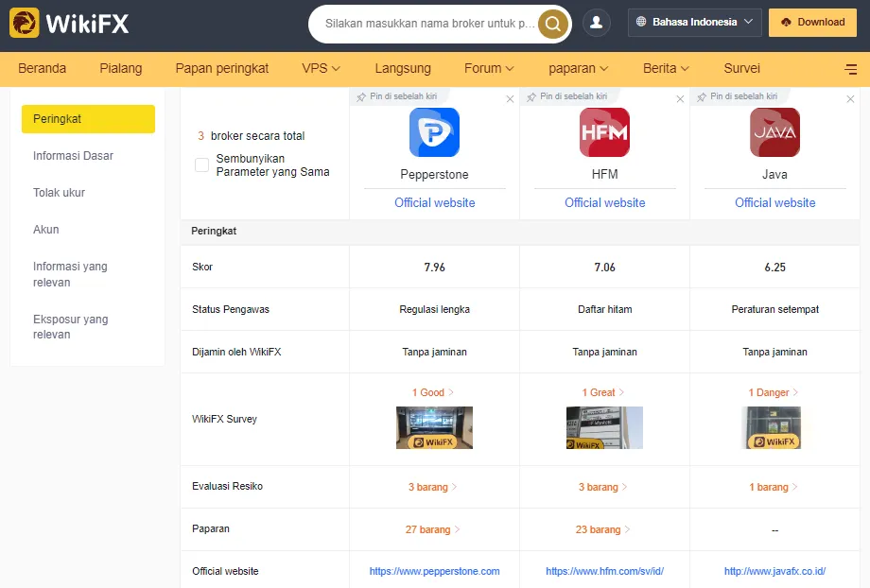Viewport: 870px width, 588px height.
Task: Click Java score 6.25
Action: pyautogui.click(x=775, y=267)
